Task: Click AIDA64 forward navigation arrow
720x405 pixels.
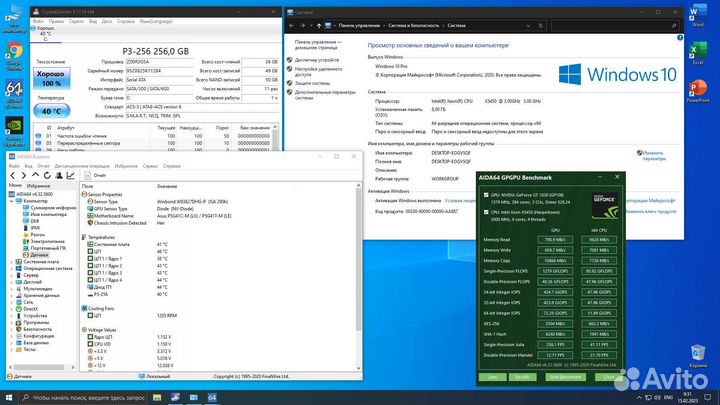Action: pos(23,175)
